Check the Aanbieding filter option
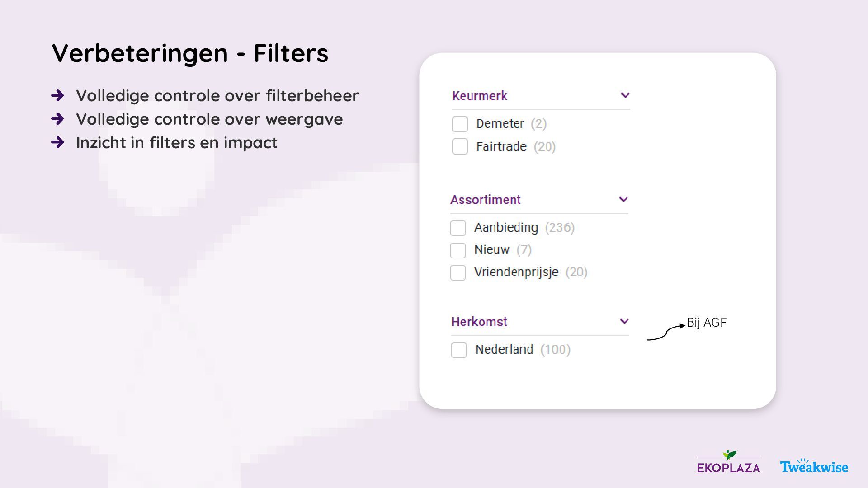The height and width of the screenshot is (488, 868). click(458, 228)
